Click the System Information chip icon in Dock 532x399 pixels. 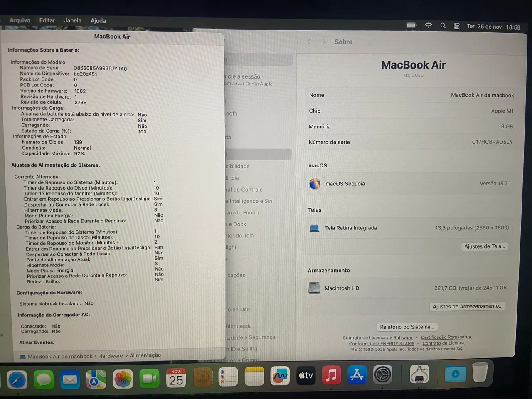(x=419, y=374)
